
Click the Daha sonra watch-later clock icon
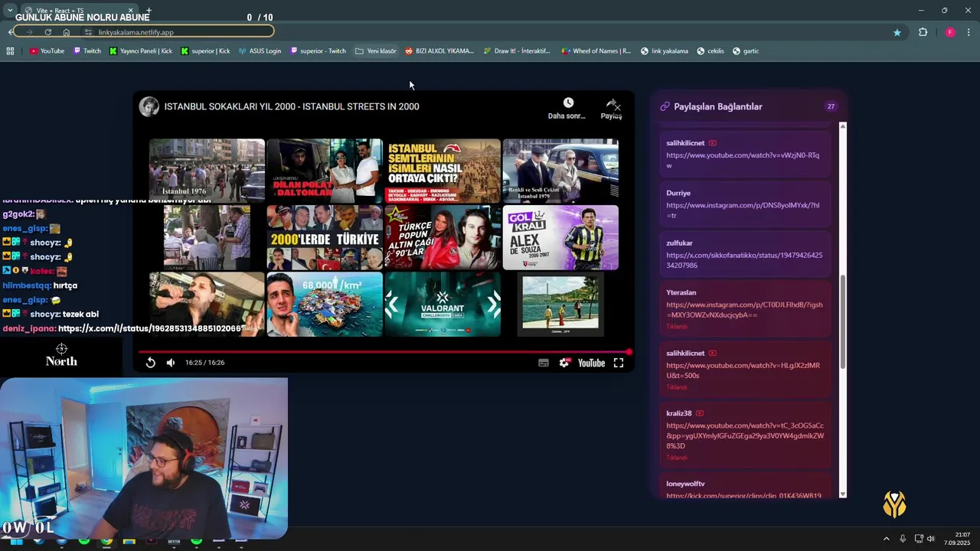click(567, 103)
